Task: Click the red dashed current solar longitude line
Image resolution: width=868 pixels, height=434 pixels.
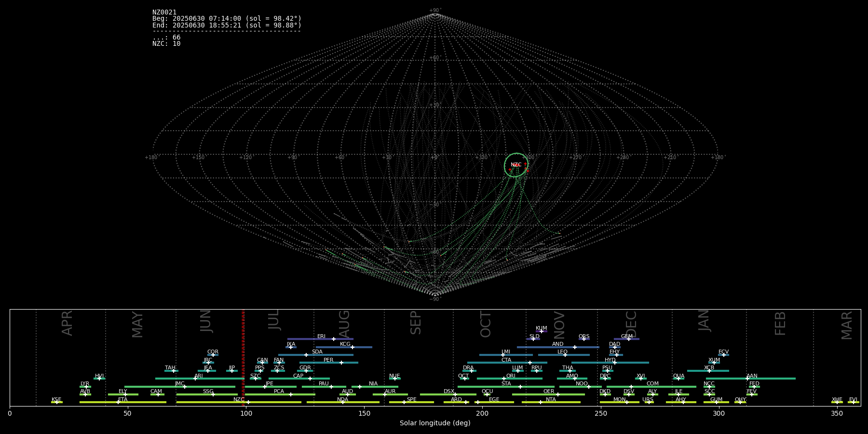Action: [x=243, y=357]
